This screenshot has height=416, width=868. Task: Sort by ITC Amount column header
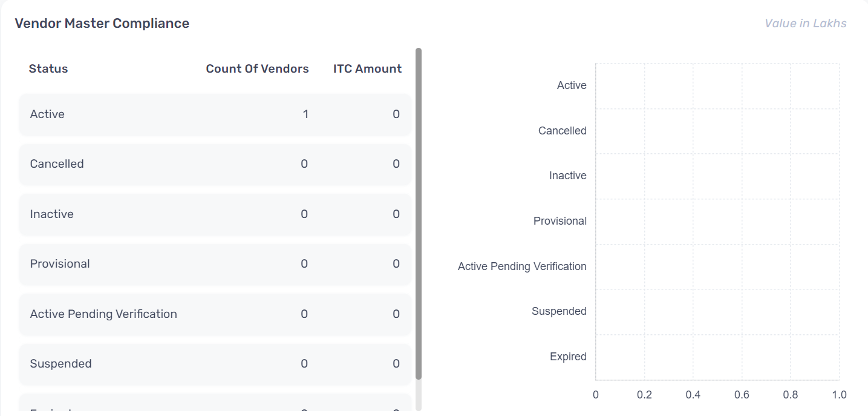click(367, 68)
